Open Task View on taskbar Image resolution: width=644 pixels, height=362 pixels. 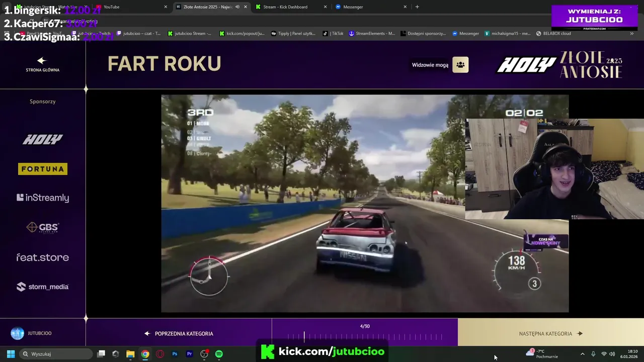pos(101,354)
